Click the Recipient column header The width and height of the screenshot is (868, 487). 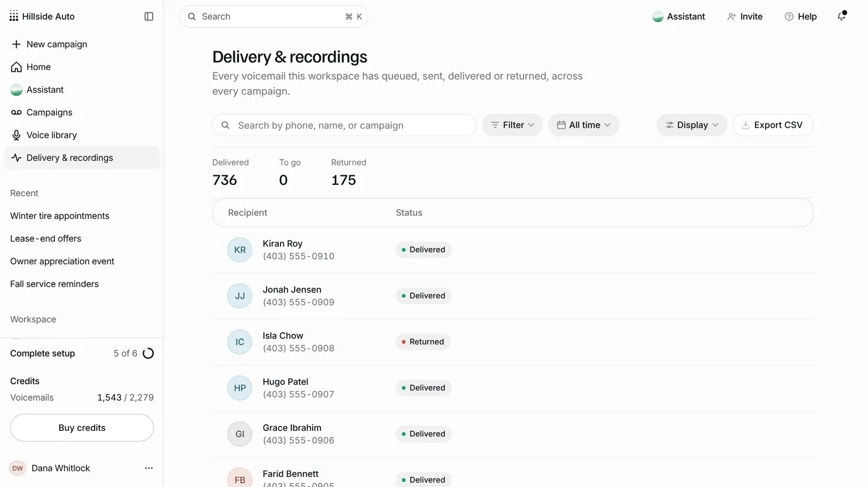pos(248,213)
